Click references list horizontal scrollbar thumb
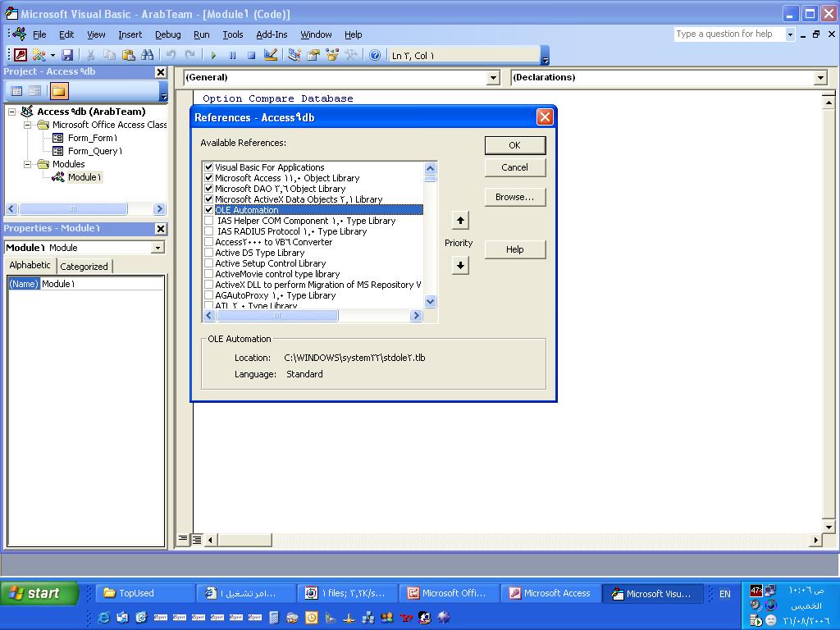Image resolution: width=840 pixels, height=630 pixels. [277, 316]
